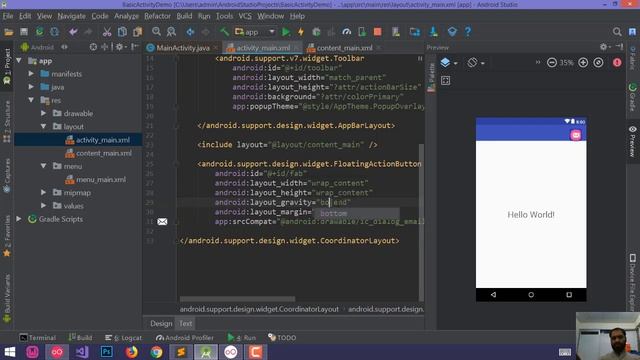Click the Make Project hammer icon
Screen dimensions: 640x360
tap(224, 32)
